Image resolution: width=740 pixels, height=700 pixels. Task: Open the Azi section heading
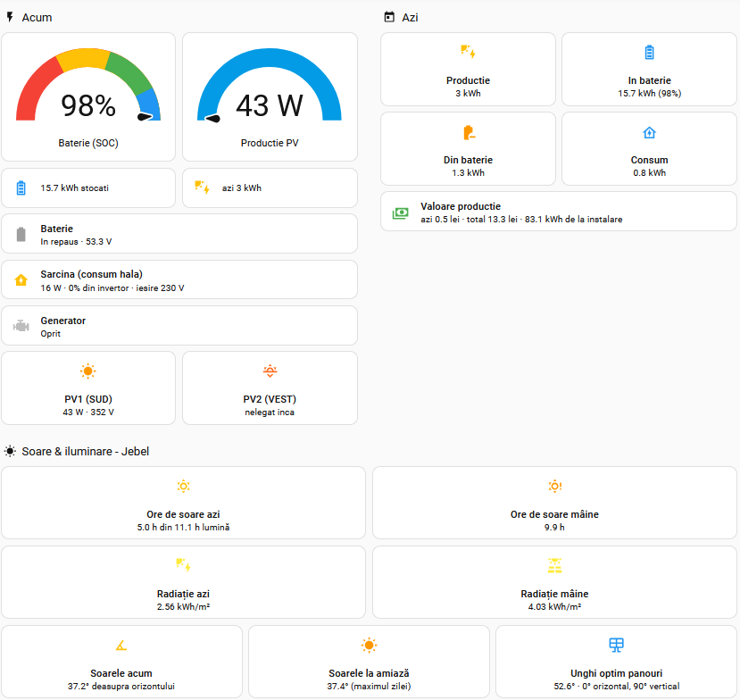coord(410,18)
